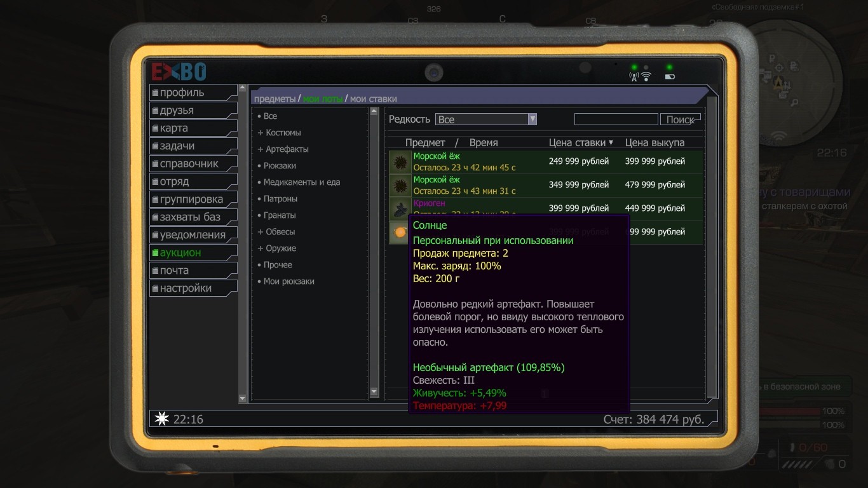
Task: Open the отряд section
Action: click(193, 182)
